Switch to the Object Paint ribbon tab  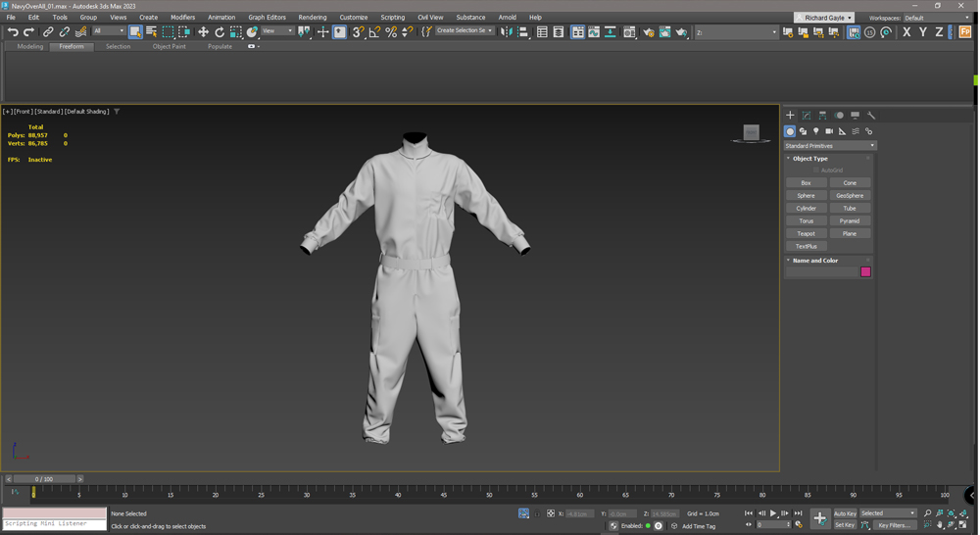(x=169, y=46)
